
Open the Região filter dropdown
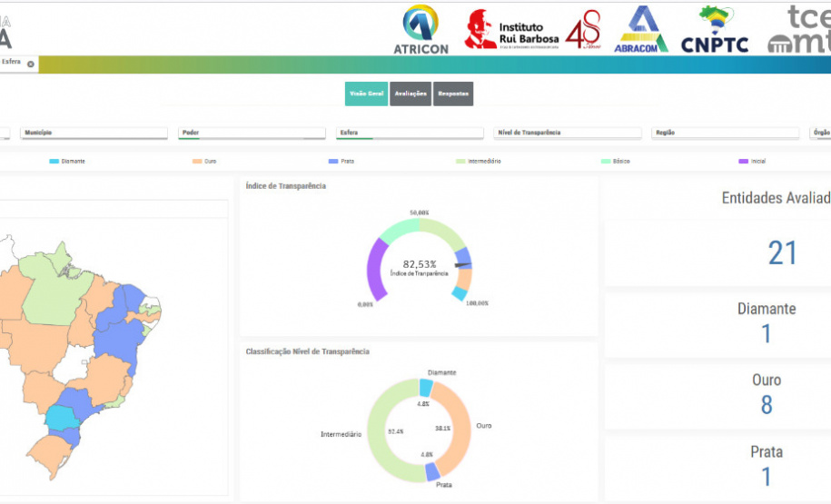[726, 133]
